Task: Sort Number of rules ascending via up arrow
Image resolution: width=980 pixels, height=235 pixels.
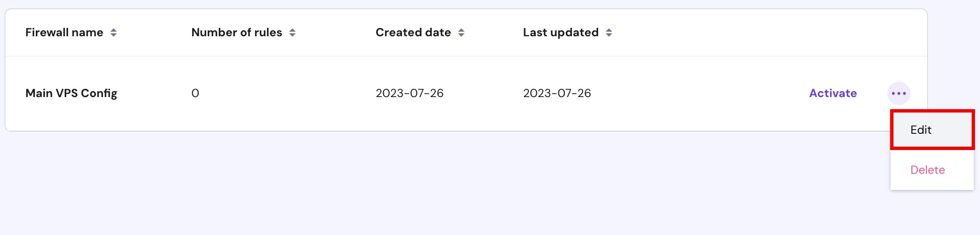Action: [292, 30]
